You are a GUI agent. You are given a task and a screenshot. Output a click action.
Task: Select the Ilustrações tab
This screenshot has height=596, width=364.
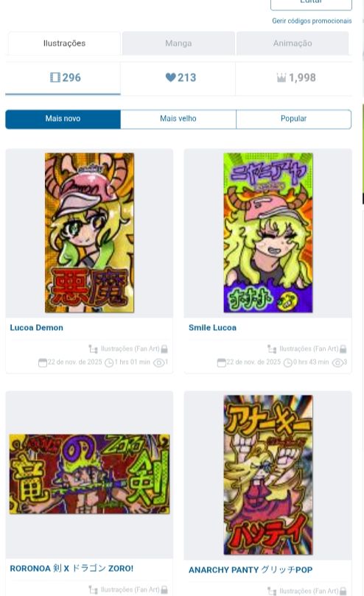(x=64, y=43)
